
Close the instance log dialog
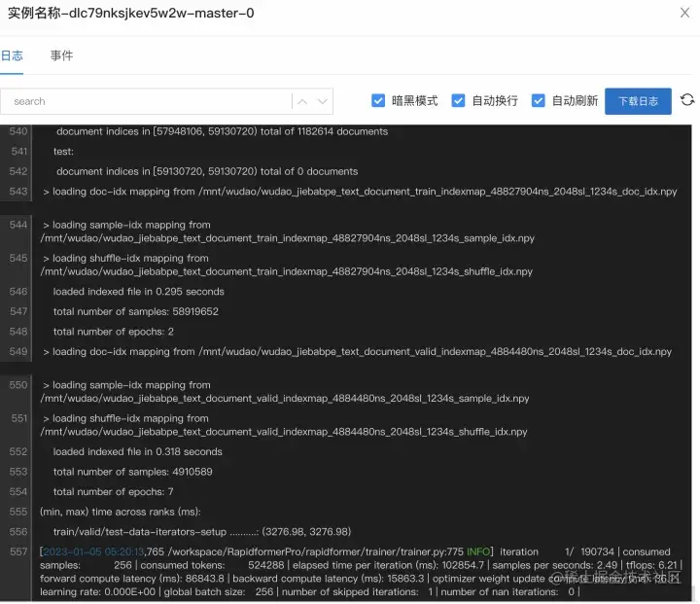684,13
